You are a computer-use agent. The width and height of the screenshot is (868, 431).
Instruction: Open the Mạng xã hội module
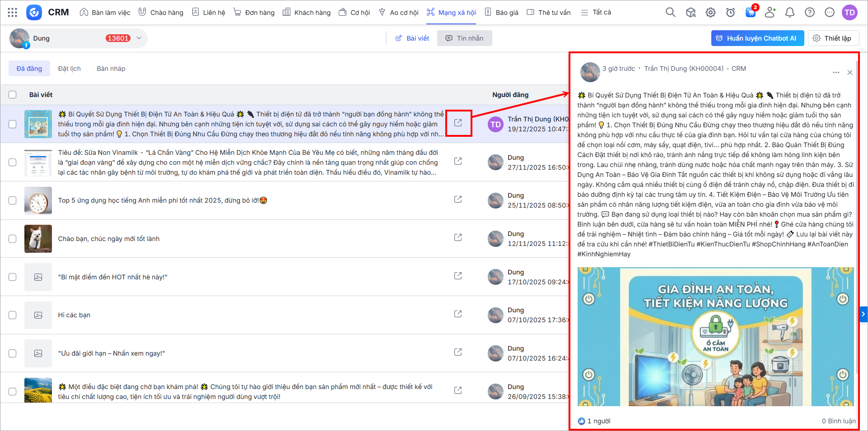[x=451, y=12]
